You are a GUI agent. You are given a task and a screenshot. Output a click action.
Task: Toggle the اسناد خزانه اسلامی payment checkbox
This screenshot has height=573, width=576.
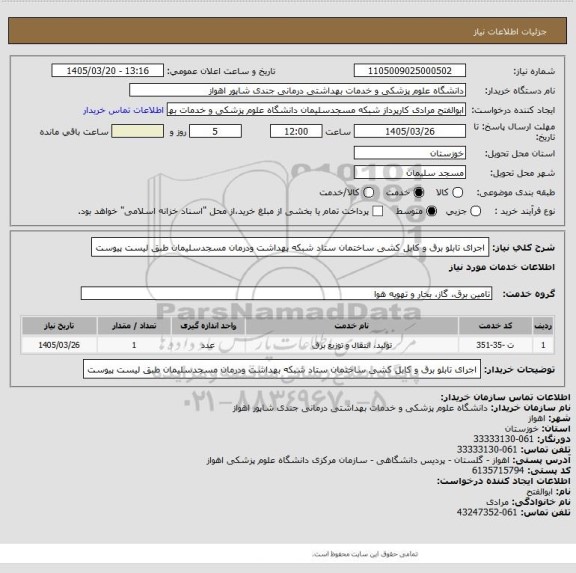378,211
